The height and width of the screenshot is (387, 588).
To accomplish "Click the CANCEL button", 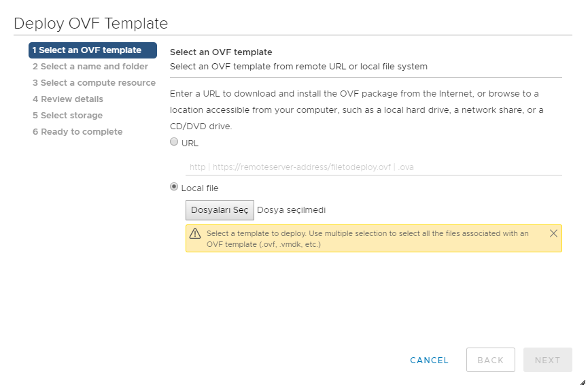I will [429, 360].
